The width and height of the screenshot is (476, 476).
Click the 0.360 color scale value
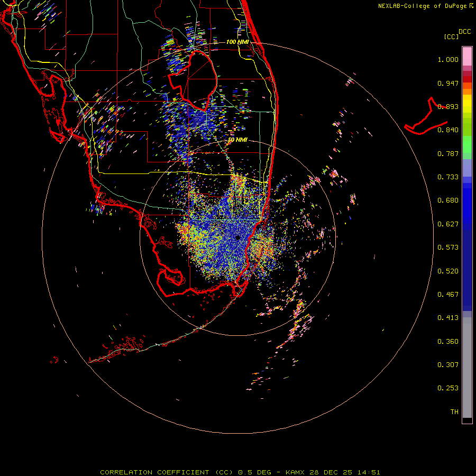(x=448, y=342)
